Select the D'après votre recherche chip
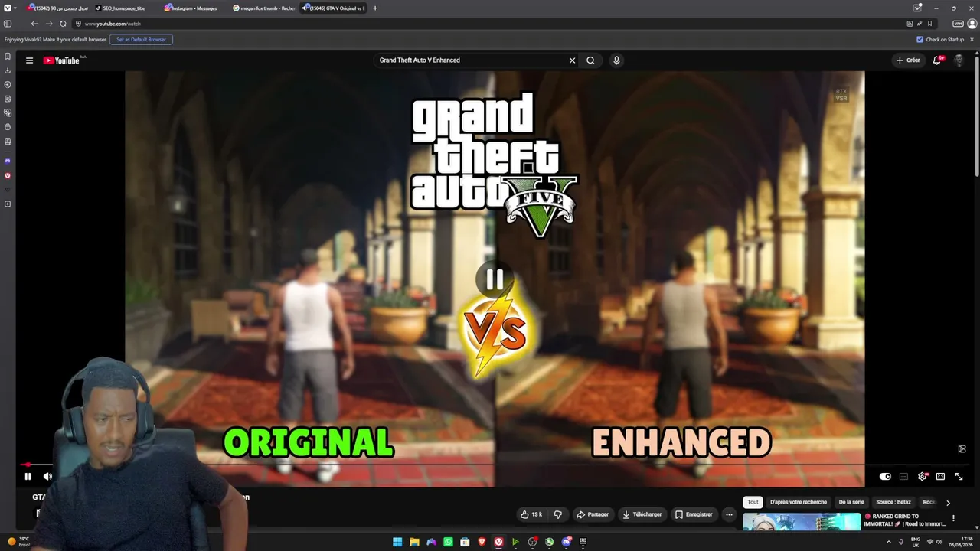This screenshot has width=980, height=551. coord(799,502)
